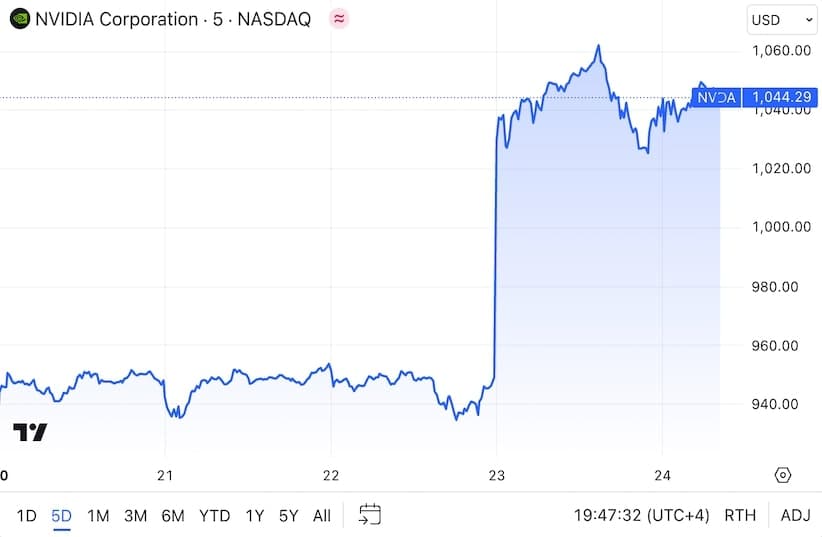
Task: Show the All time range
Action: 322,516
